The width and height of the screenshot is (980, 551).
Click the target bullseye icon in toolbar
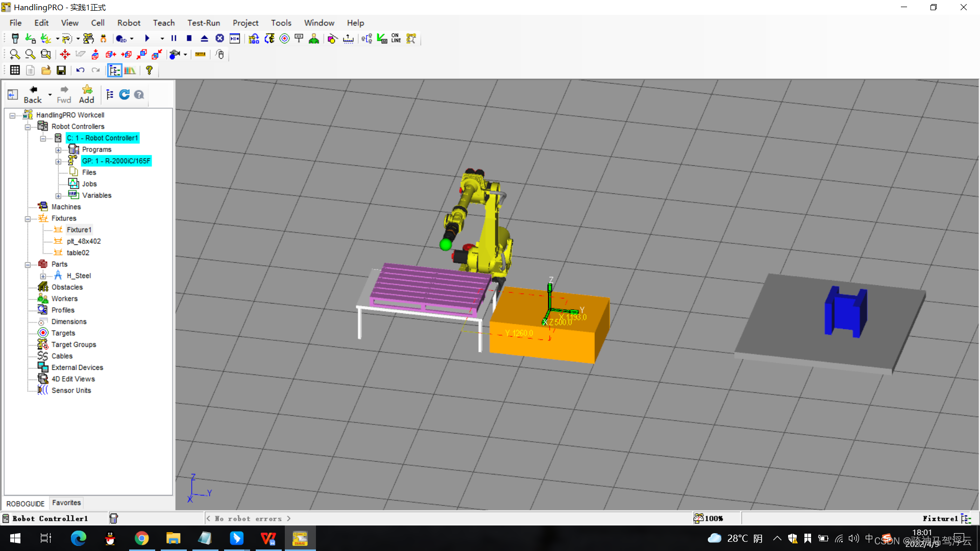tap(284, 39)
